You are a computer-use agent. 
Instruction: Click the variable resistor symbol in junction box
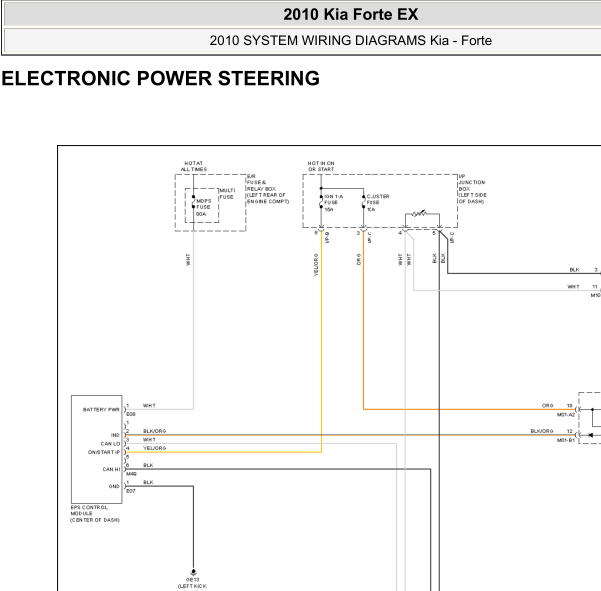pyautogui.click(x=419, y=213)
